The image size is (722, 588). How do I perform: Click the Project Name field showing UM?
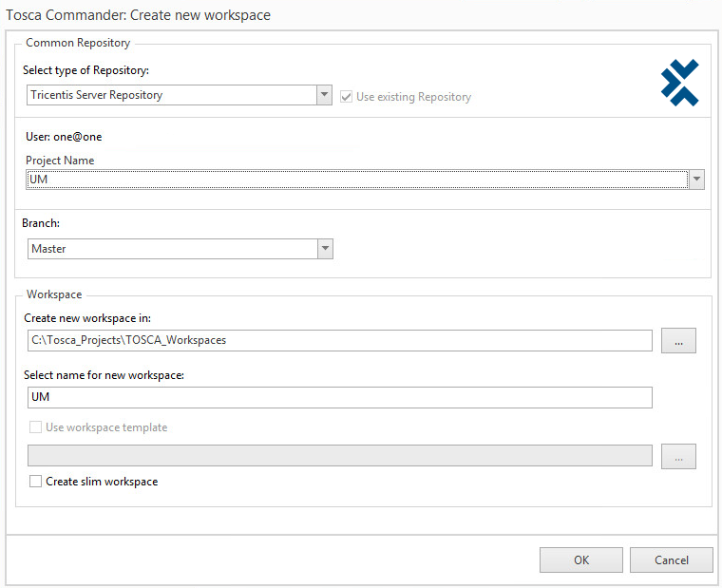pyautogui.click(x=356, y=179)
